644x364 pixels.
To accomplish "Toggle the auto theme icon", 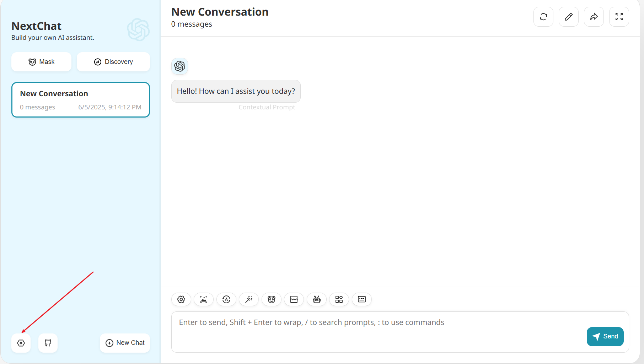I will [x=226, y=299].
